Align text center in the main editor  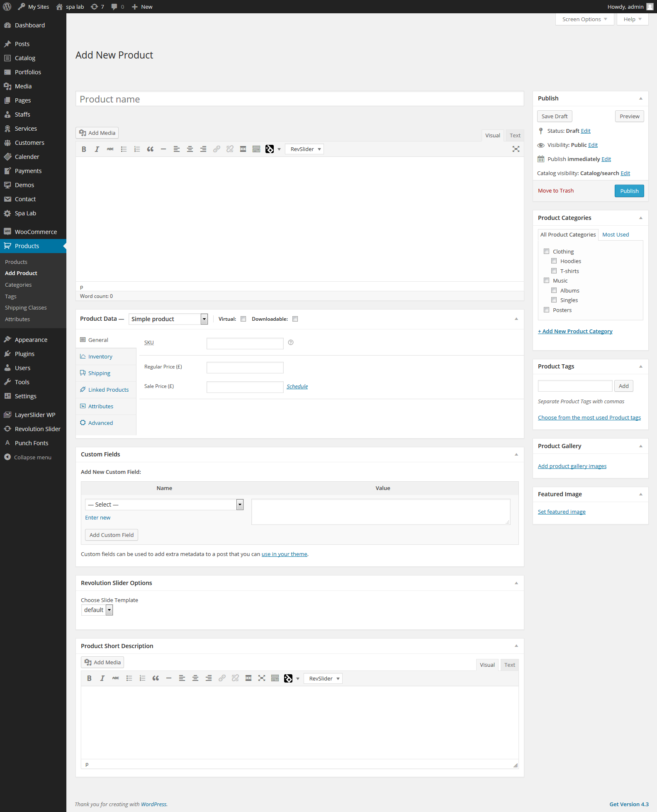pos(190,149)
